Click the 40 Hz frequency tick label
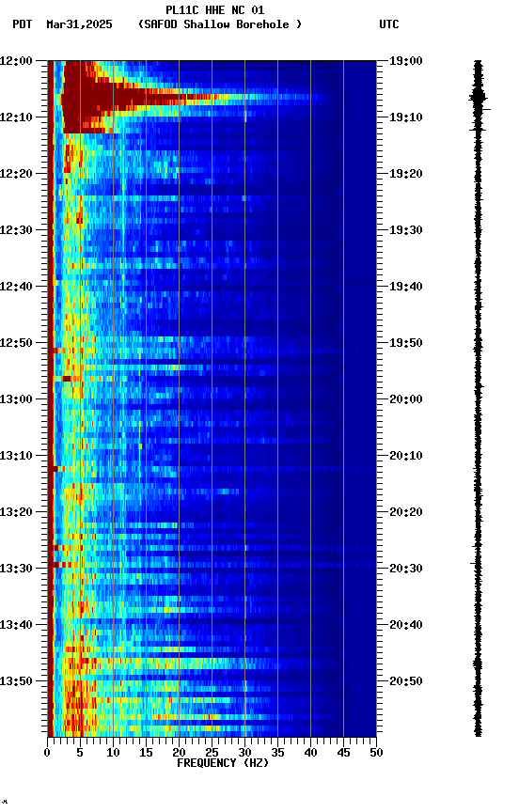The image size is (519, 812). [x=310, y=754]
